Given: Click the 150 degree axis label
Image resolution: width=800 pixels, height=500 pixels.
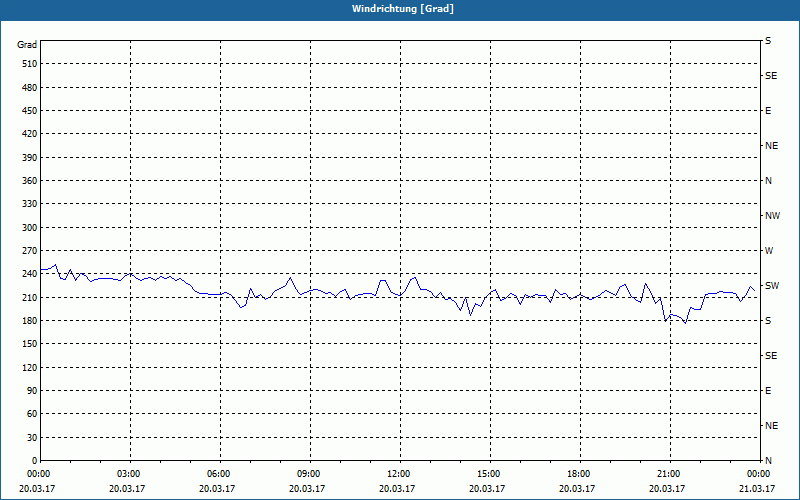Looking at the screenshot, I should [x=30, y=344].
